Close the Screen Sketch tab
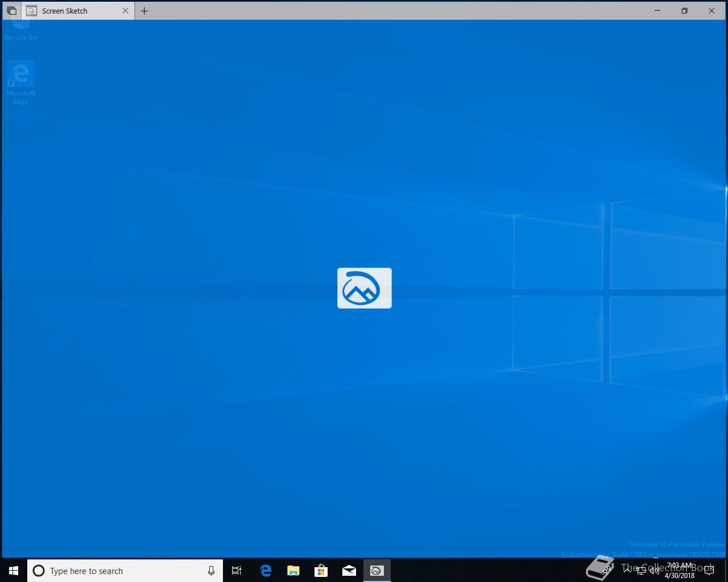Viewport: 728px width, 582px height. coord(126,11)
